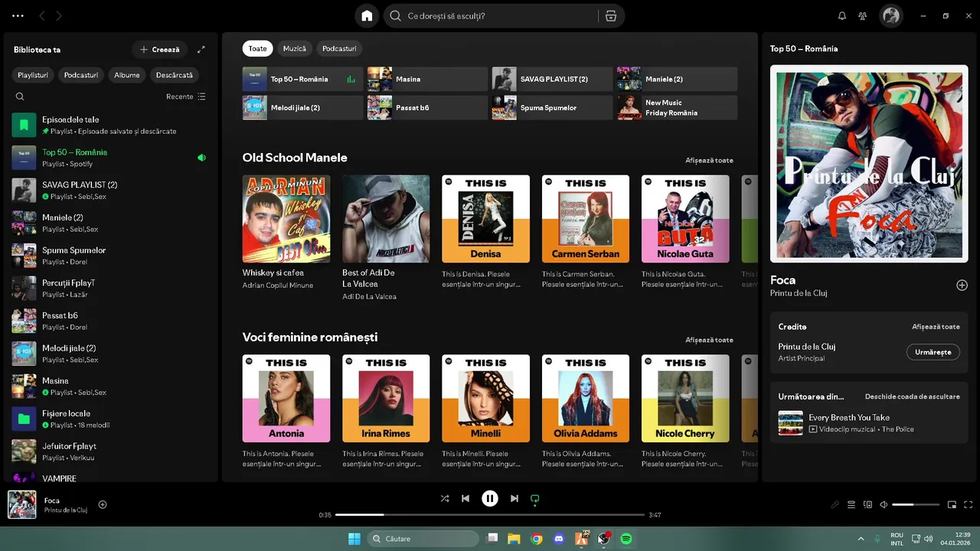Show all Voci feminine românești
980x551 pixels.
point(709,340)
